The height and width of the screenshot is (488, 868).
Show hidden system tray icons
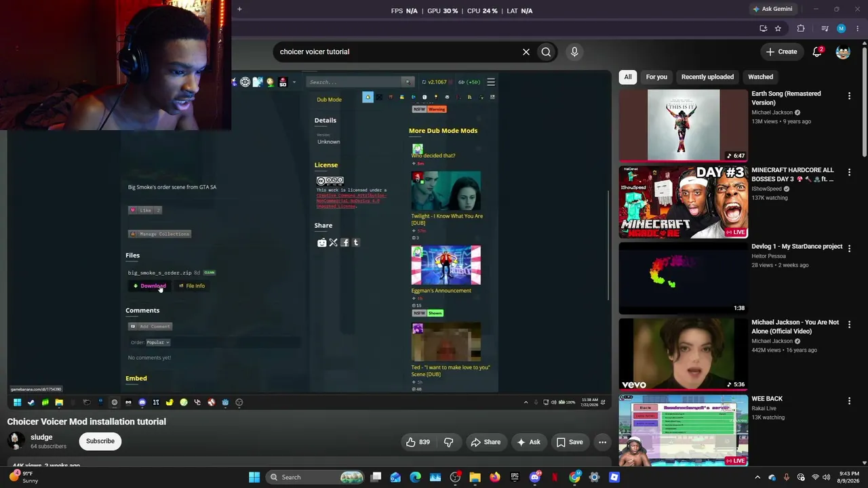757,477
